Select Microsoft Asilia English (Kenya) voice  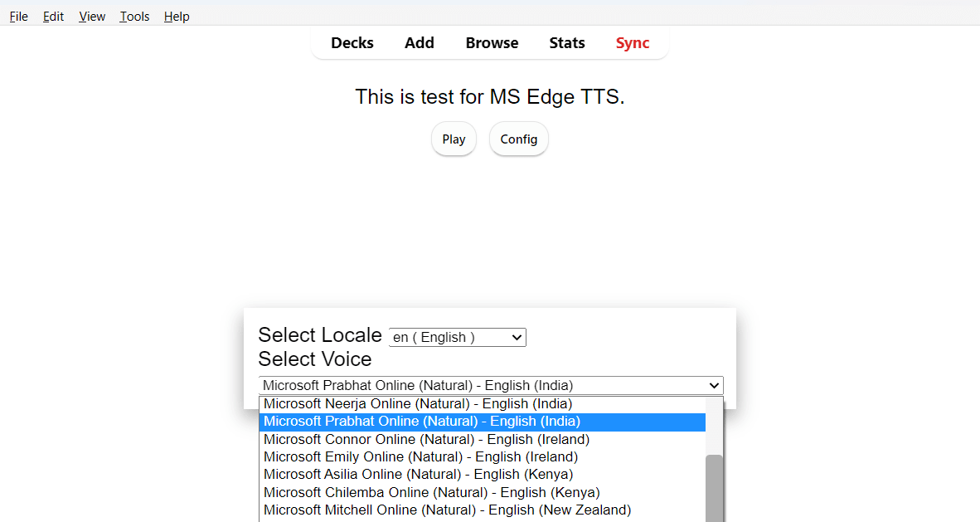click(482, 475)
